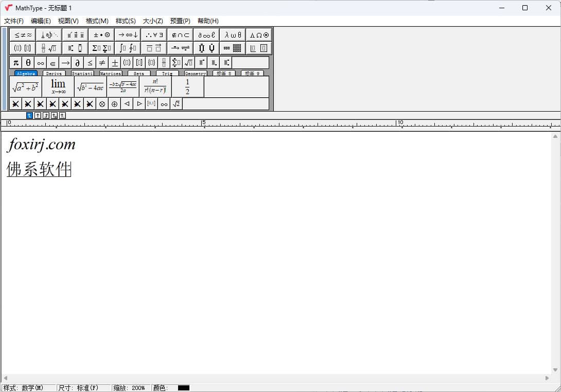The height and width of the screenshot is (392, 561).
Task: Open the fence templates palette
Action: pos(23,48)
